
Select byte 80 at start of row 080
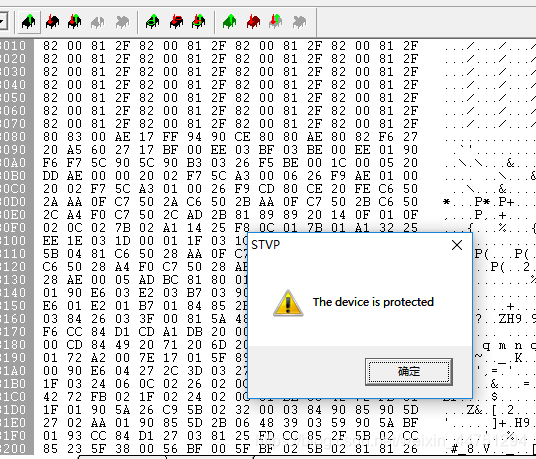50,137
